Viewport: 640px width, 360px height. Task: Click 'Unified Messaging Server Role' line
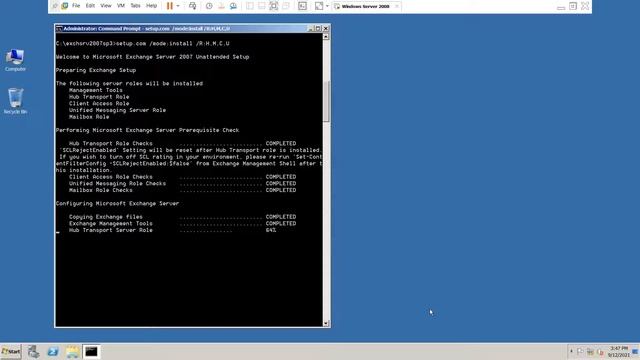click(117, 110)
